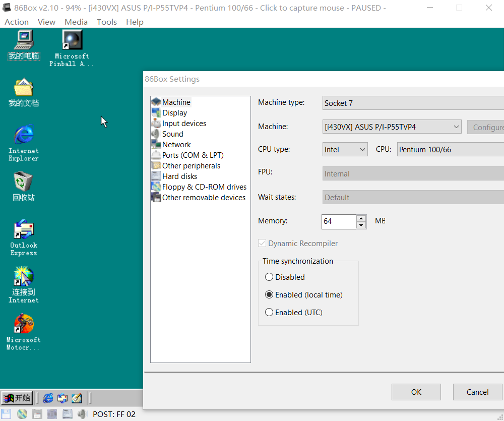This screenshot has height=421, width=504.
Task: Click the MO drive status bar icon
Action: click(52, 414)
